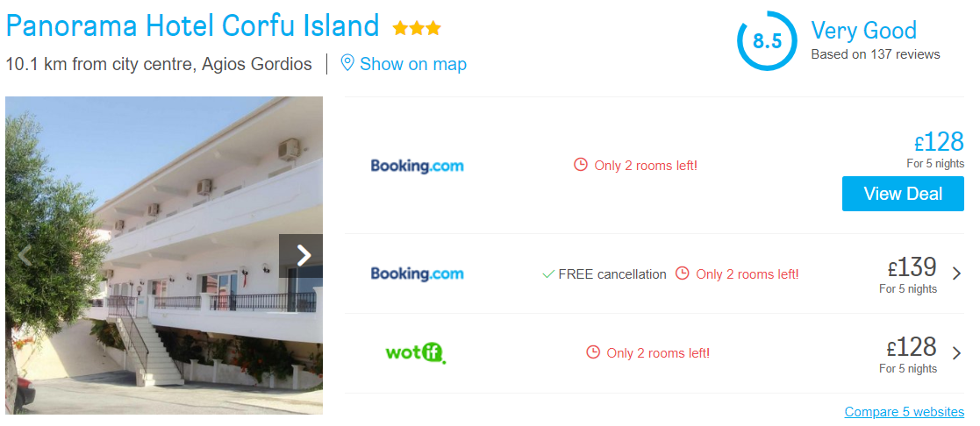
Task: Click the second Booking.com logo
Action: click(417, 273)
